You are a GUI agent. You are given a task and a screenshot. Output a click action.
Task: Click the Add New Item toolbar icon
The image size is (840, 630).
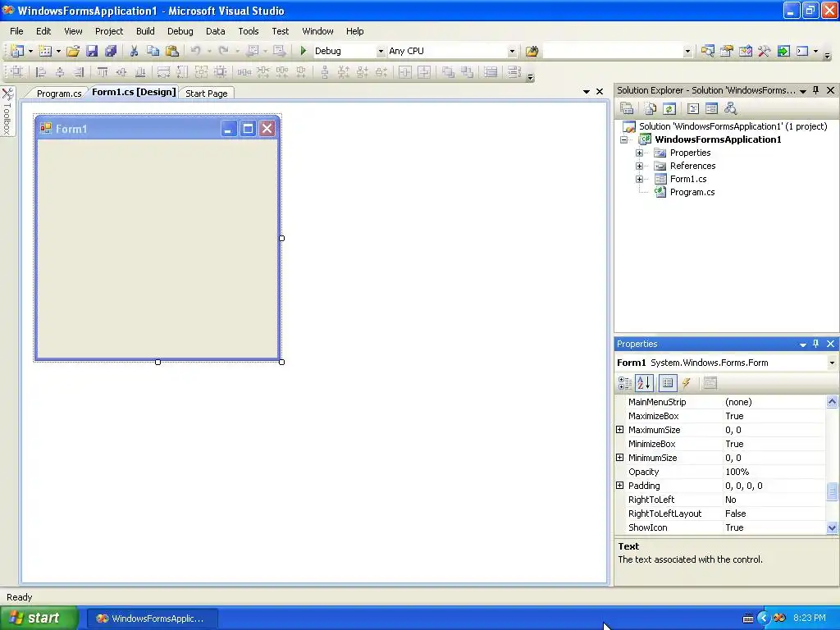[x=45, y=51]
